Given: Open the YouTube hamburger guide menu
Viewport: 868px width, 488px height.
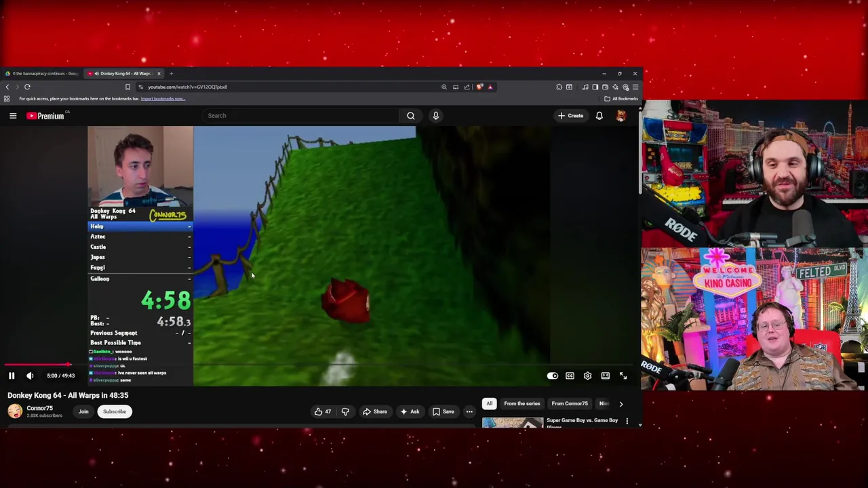Looking at the screenshot, I should 13,116.
